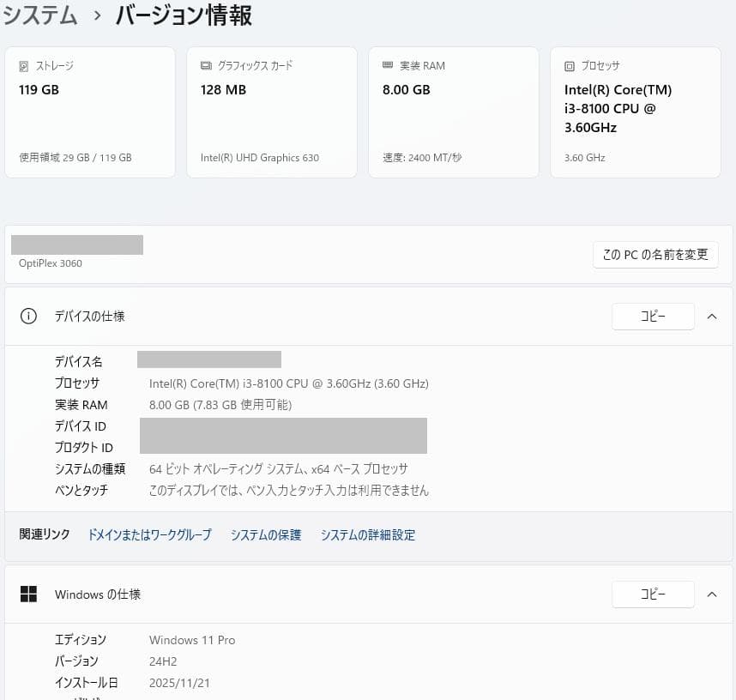Open the システムの詳細設定 link

coord(367,534)
